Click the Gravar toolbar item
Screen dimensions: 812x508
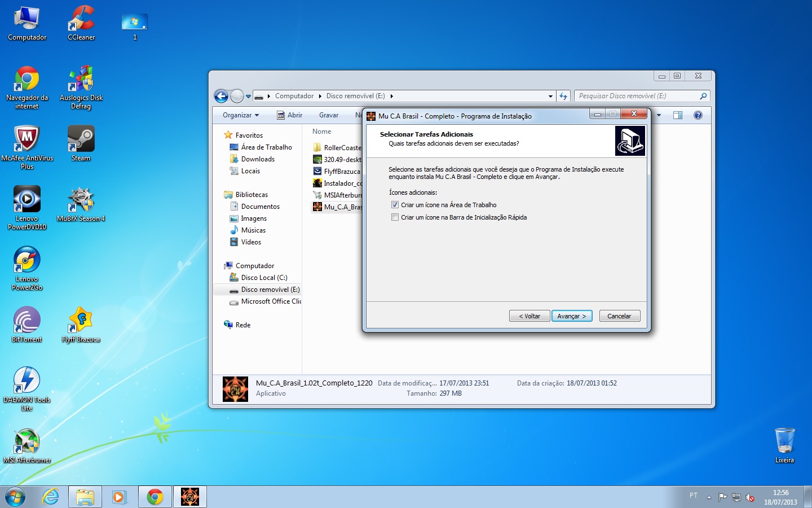point(329,115)
